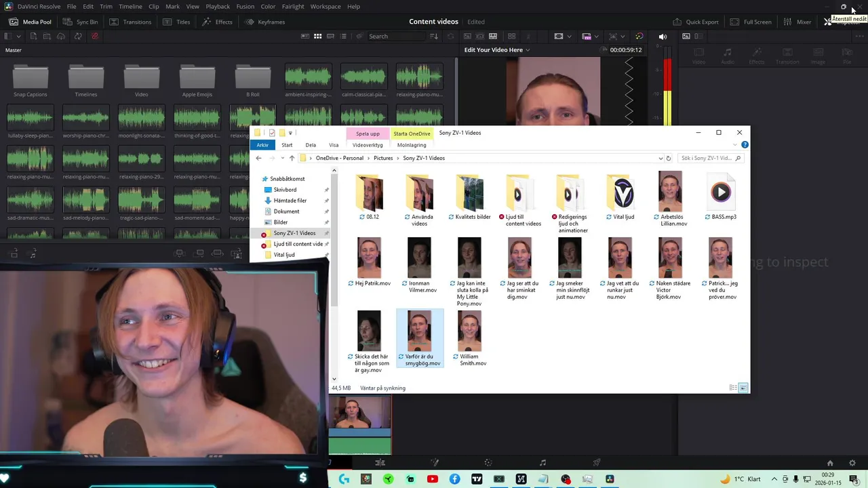The image size is (868, 488).
Task: Open the Media Pool panel button
Action: (x=30, y=22)
